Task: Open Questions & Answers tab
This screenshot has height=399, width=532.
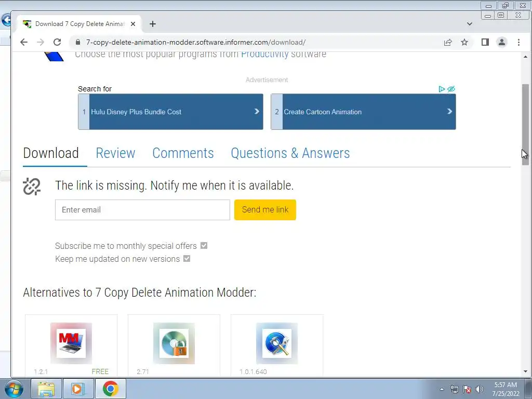Action: 290,153
